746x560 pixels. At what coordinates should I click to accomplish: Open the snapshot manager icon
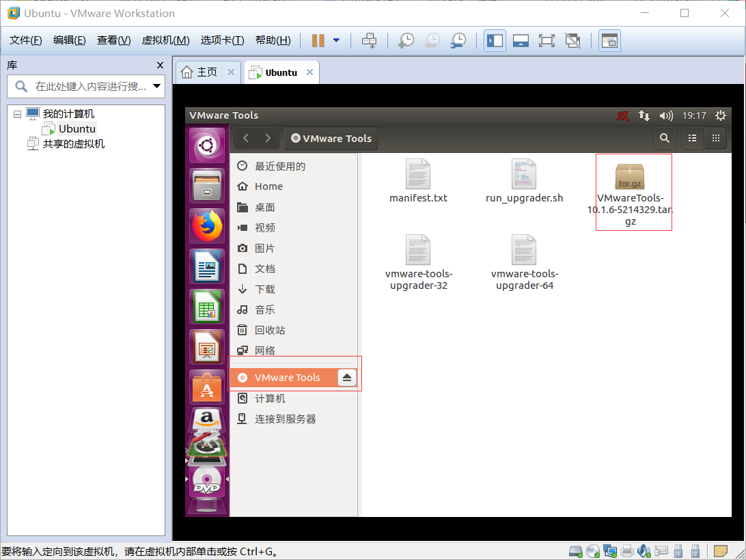[x=458, y=40]
